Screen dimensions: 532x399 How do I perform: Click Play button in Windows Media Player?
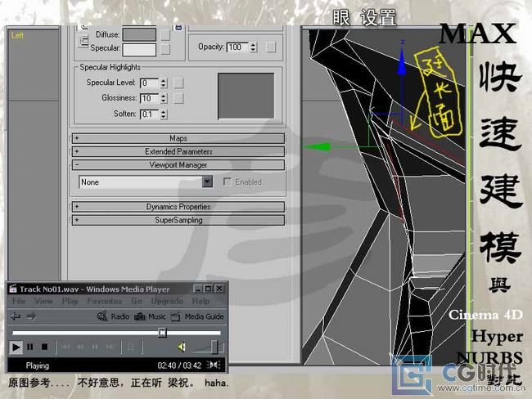coord(16,347)
